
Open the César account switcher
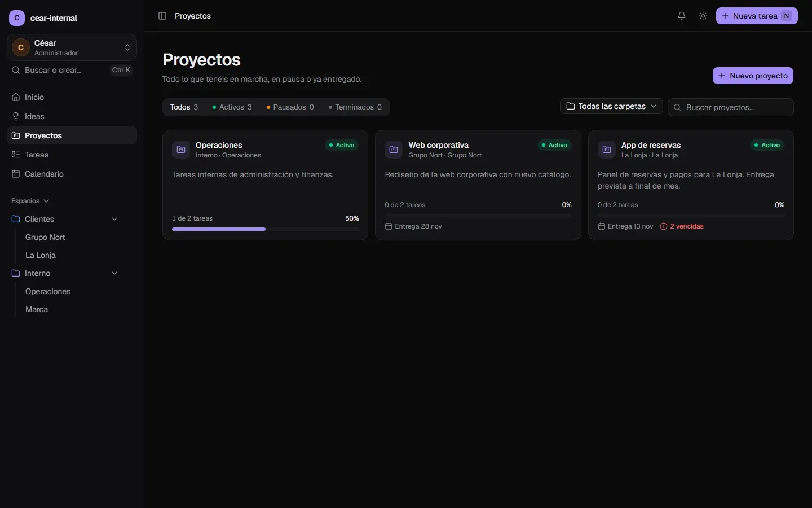72,47
